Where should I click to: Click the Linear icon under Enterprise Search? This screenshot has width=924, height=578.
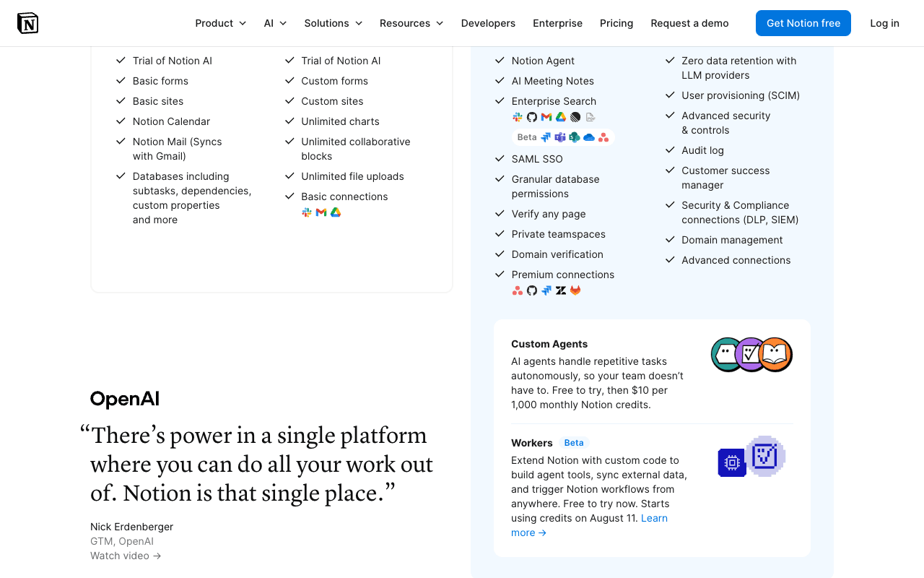[x=575, y=117]
